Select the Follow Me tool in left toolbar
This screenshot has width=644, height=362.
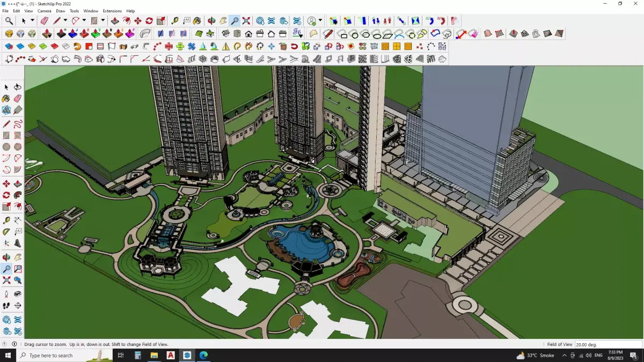(x=18, y=195)
